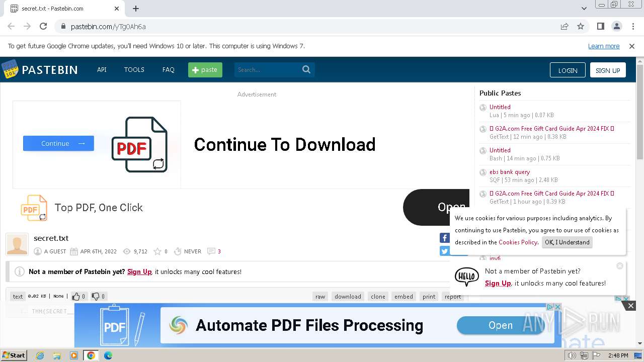The width and height of the screenshot is (644, 362).
Task: Click Sign Up link in member notice
Action: (x=139, y=271)
